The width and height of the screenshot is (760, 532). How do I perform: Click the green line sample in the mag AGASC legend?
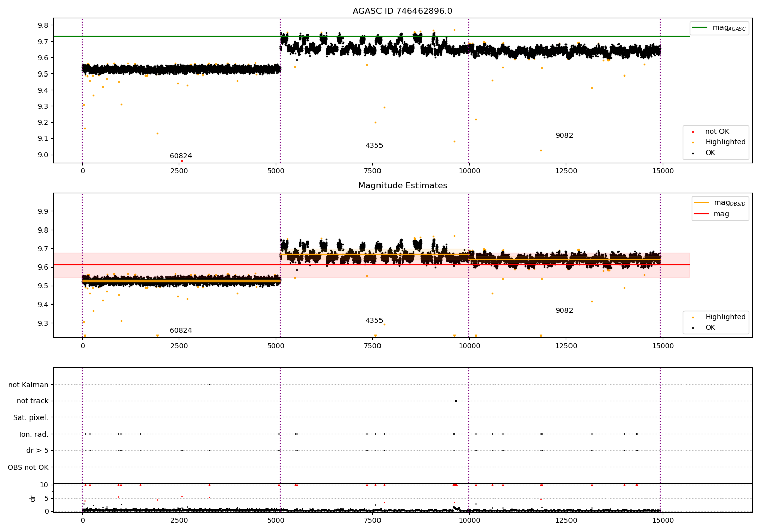700,28
